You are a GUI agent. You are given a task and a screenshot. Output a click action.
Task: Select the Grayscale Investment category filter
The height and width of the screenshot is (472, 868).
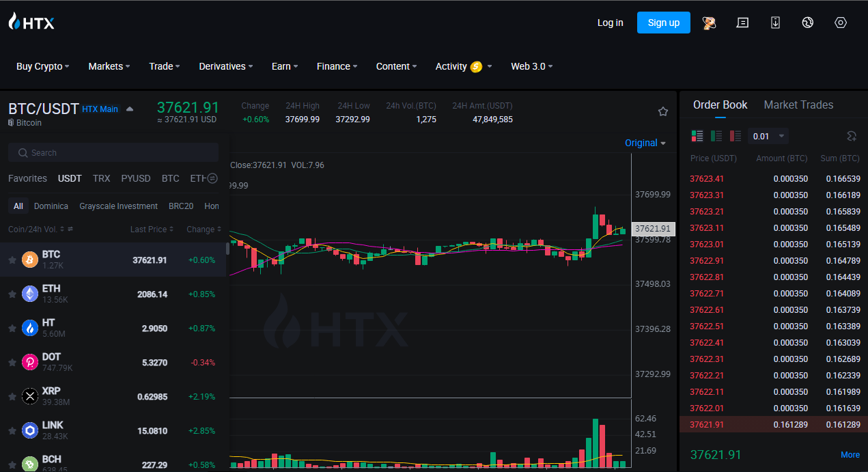(118, 206)
